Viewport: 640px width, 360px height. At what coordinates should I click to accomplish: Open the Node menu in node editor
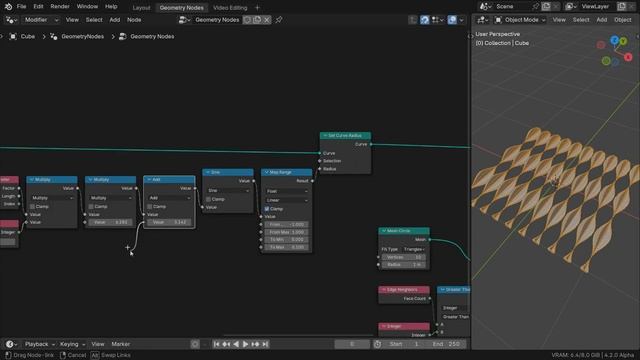[134, 20]
